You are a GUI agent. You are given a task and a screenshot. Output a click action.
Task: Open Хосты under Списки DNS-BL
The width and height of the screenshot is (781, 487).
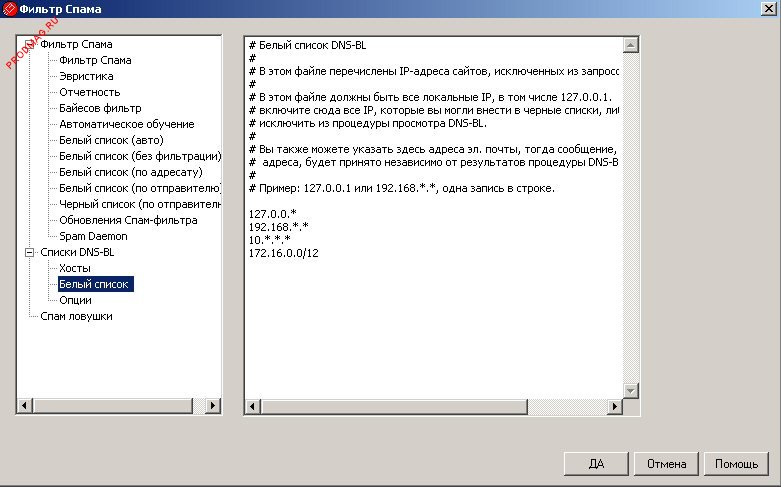point(75,268)
